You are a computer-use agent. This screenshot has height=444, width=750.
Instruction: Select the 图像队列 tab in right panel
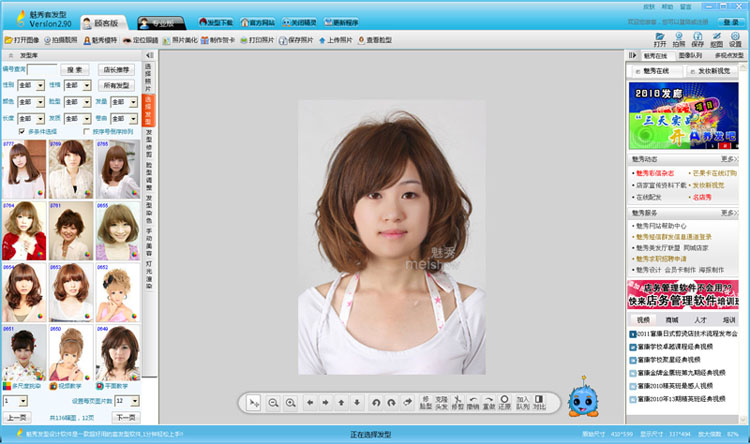pyautogui.click(x=690, y=56)
